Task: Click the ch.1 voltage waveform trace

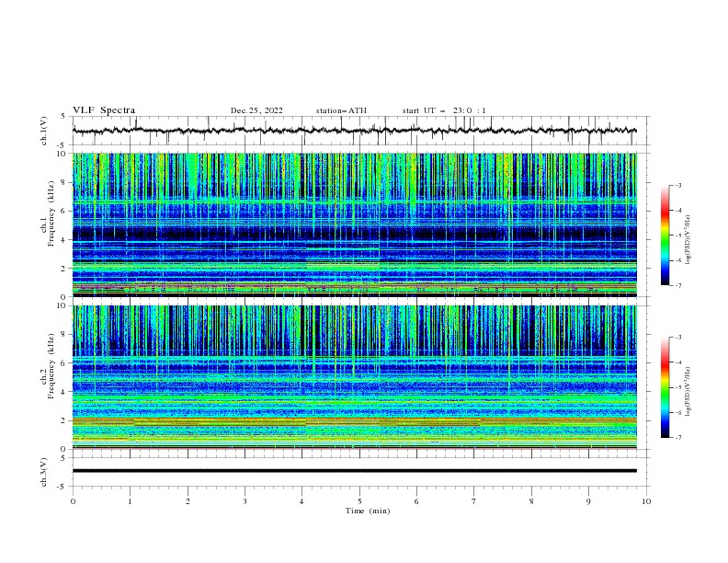Action: pyautogui.click(x=354, y=131)
